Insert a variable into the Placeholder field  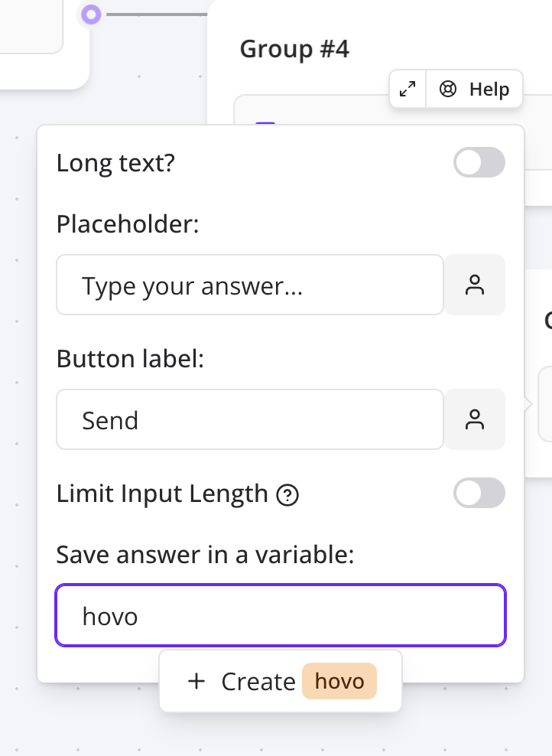click(x=476, y=285)
